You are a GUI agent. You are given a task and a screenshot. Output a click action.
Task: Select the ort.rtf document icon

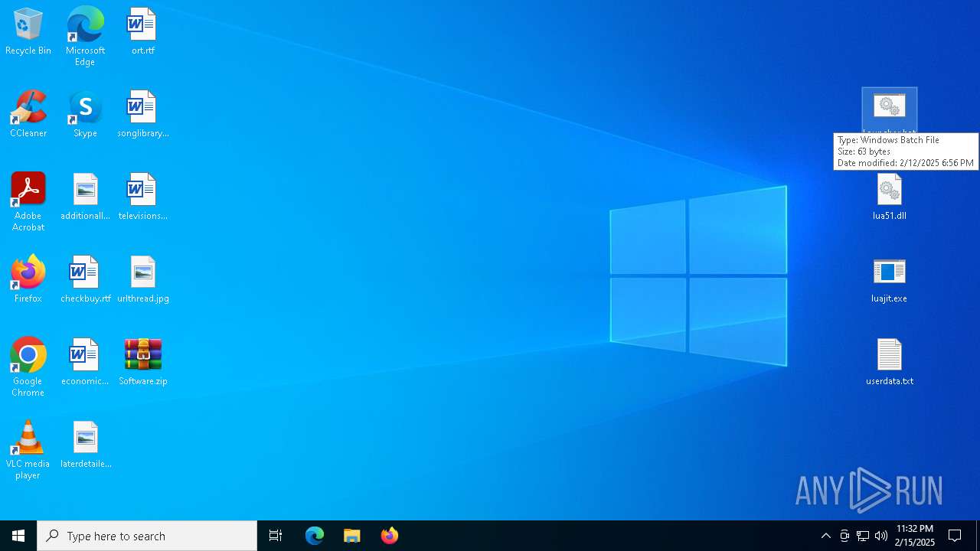point(142,31)
